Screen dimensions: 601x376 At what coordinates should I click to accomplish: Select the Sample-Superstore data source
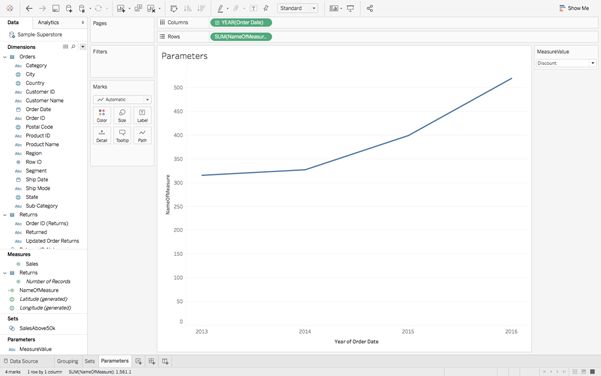tap(39, 34)
